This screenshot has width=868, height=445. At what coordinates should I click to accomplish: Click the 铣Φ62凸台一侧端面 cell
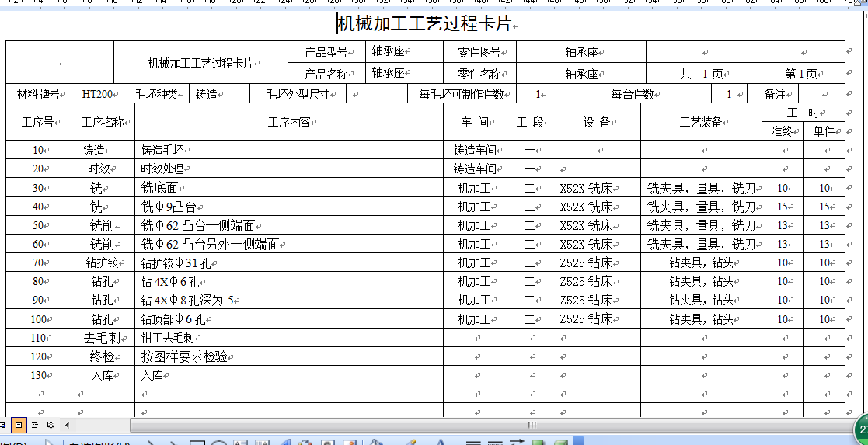(x=289, y=226)
